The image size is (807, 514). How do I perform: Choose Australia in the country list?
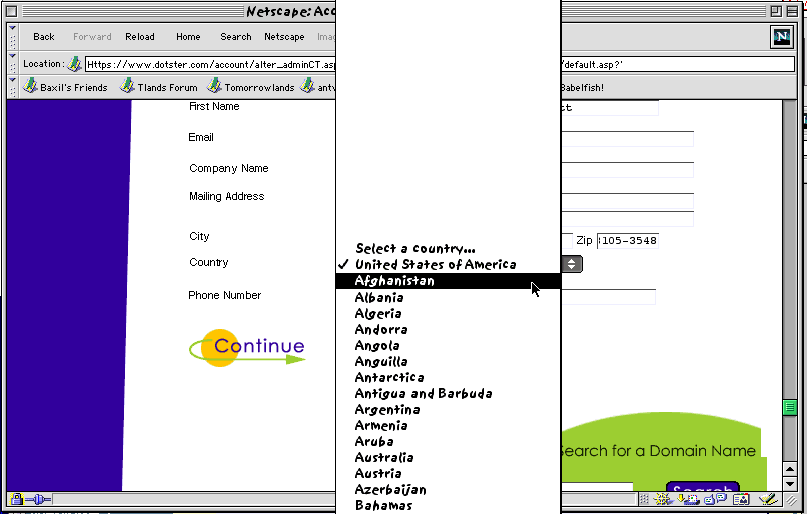tap(384, 457)
